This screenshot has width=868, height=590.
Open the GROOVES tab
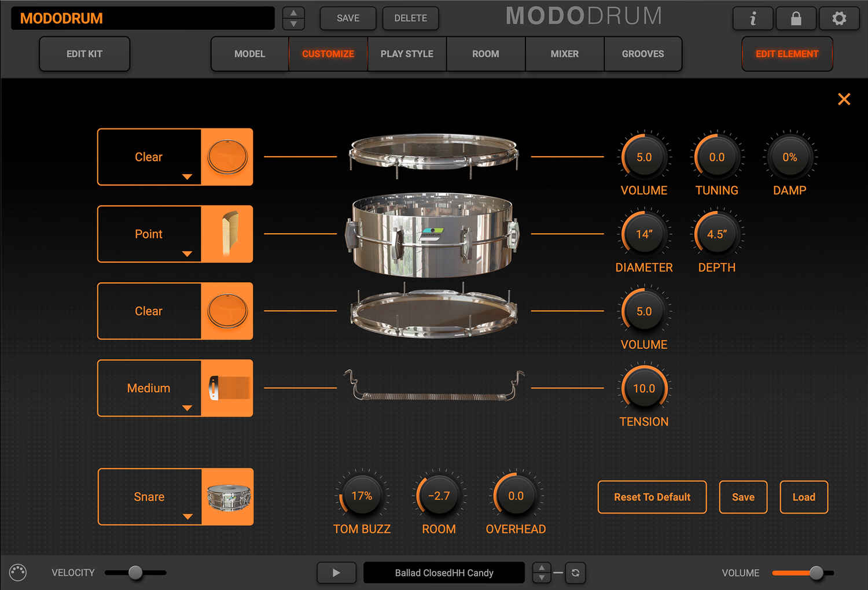(643, 54)
